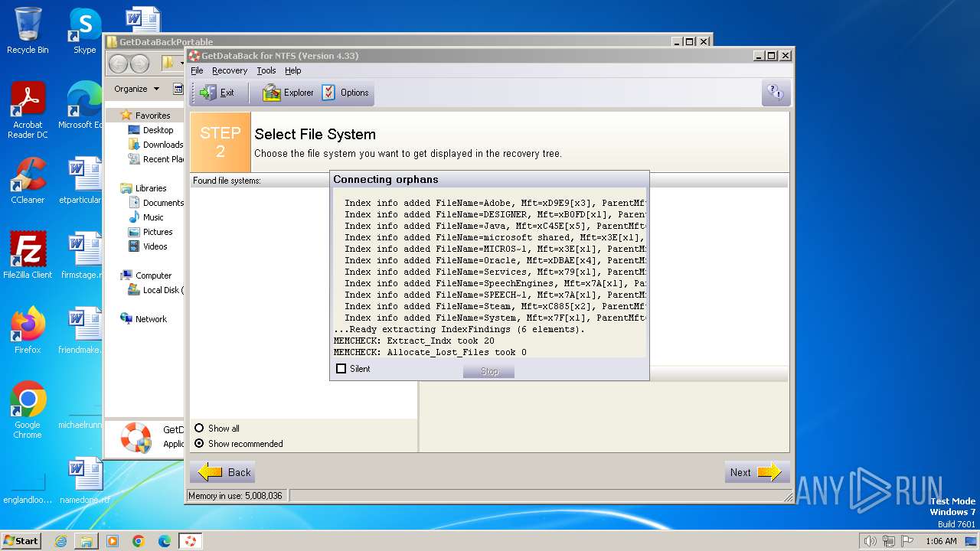Click log line 'MEMCHECK: Extract_Indx took 20'
Screen dimensions: 980x551
tap(413, 341)
